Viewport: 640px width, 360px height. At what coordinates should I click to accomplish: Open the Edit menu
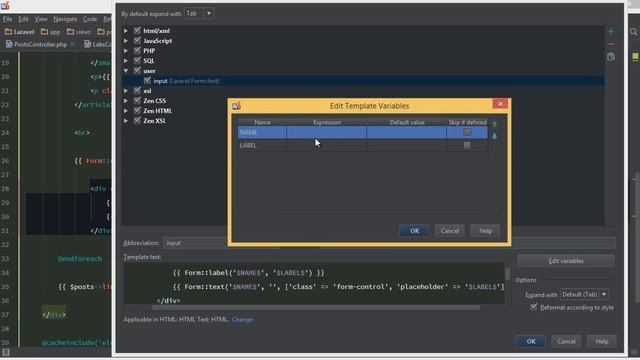23,19
